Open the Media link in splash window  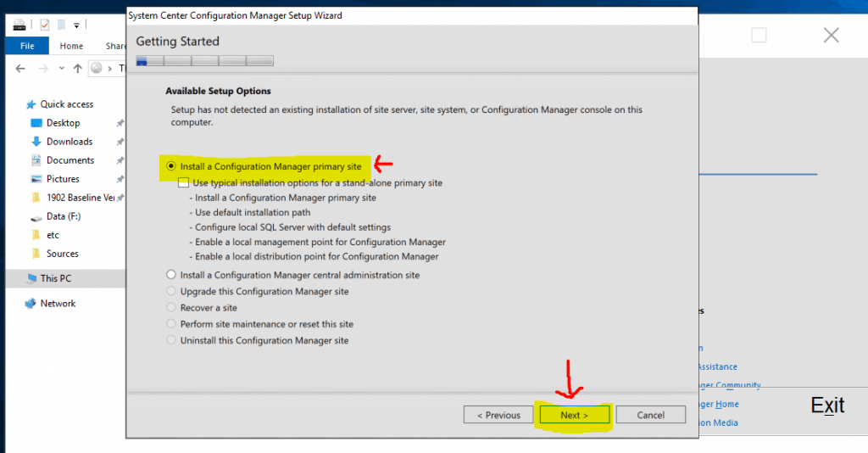(x=719, y=422)
